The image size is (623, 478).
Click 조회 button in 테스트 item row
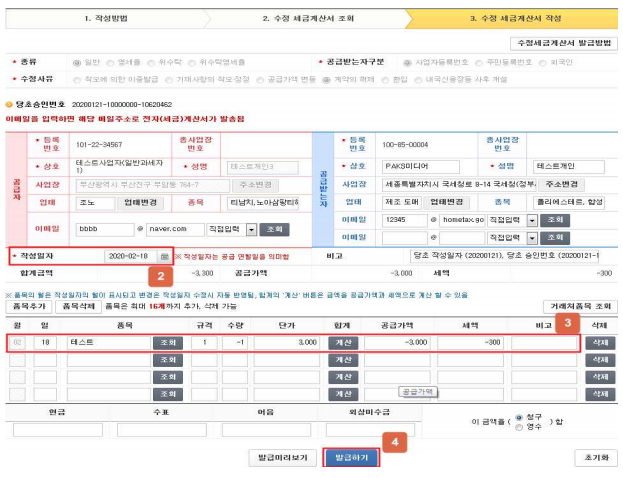tap(168, 343)
